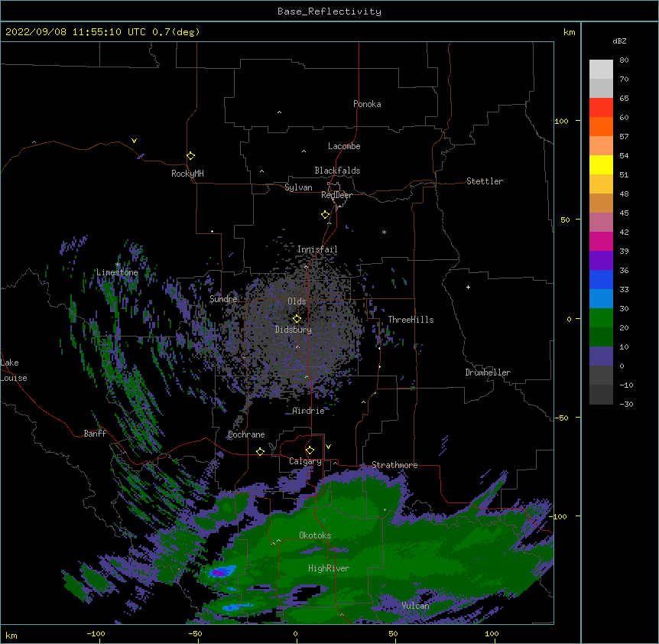Click the Limestone label
The width and height of the screenshot is (659, 644).
(117, 272)
